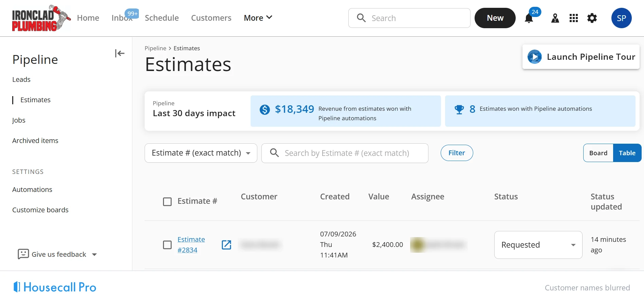Expand the Give us feedback menu arrow
The width and height of the screenshot is (644, 303).
pyautogui.click(x=94, y=254)
